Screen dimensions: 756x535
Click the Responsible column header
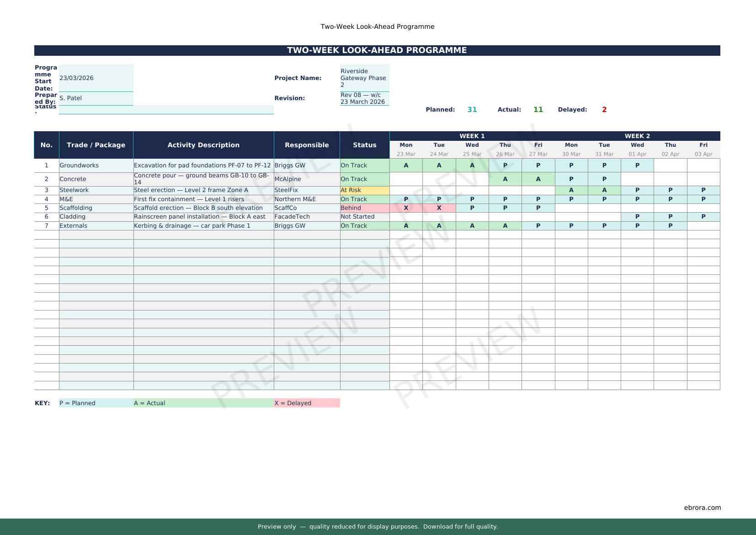click(307, 145)
